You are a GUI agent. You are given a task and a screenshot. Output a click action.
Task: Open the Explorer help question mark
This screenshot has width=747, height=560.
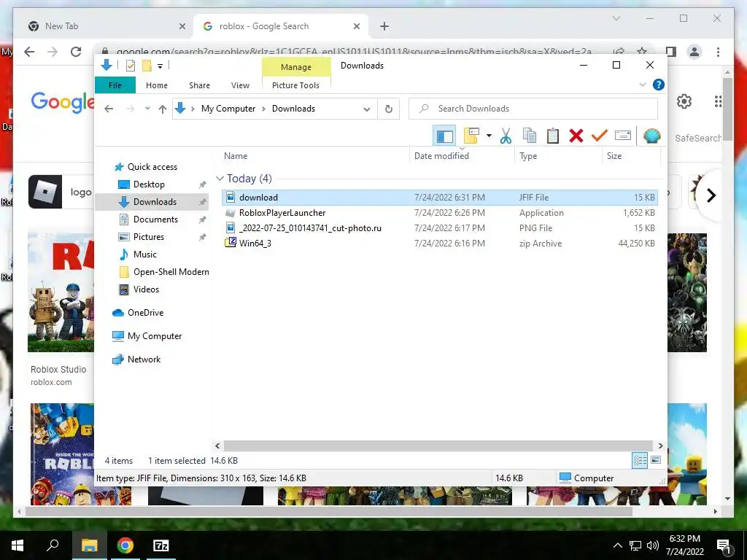659,85
